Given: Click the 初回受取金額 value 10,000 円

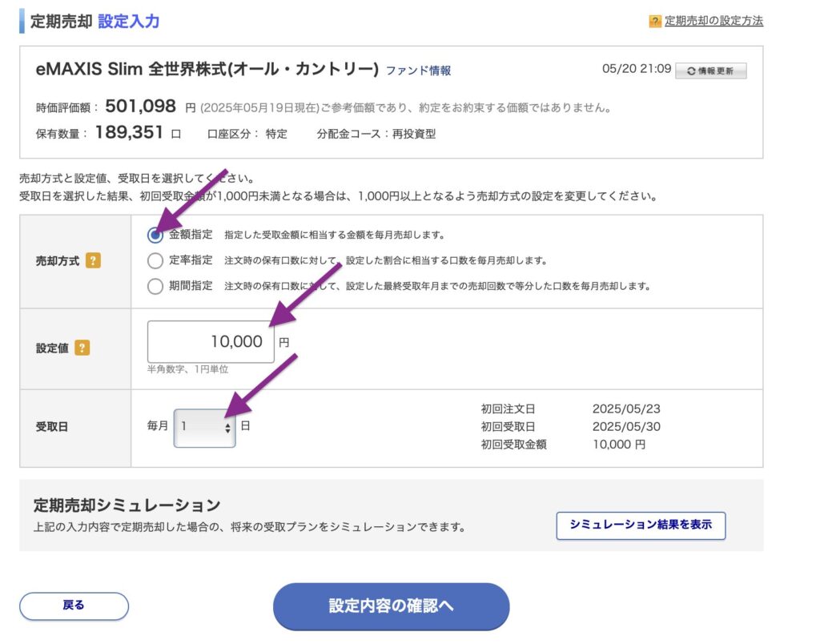Looking at the screenshot, I should click(619, 445).
